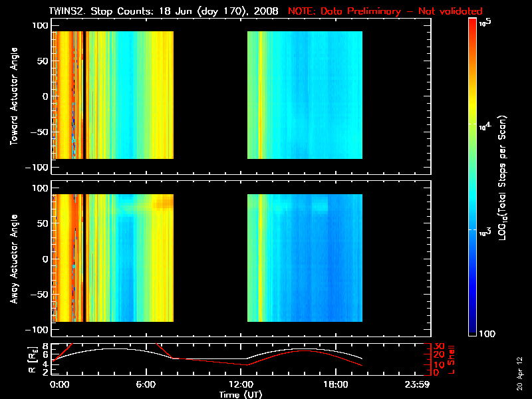
Task: Click the red 'Data Preliminary' note
Action: (x=385, y=11)
